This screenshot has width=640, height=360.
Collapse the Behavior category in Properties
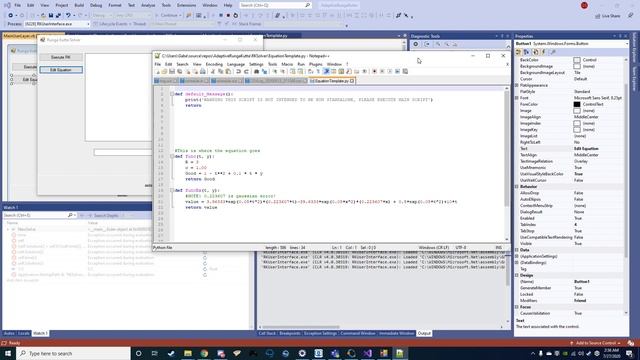point(517,187)
